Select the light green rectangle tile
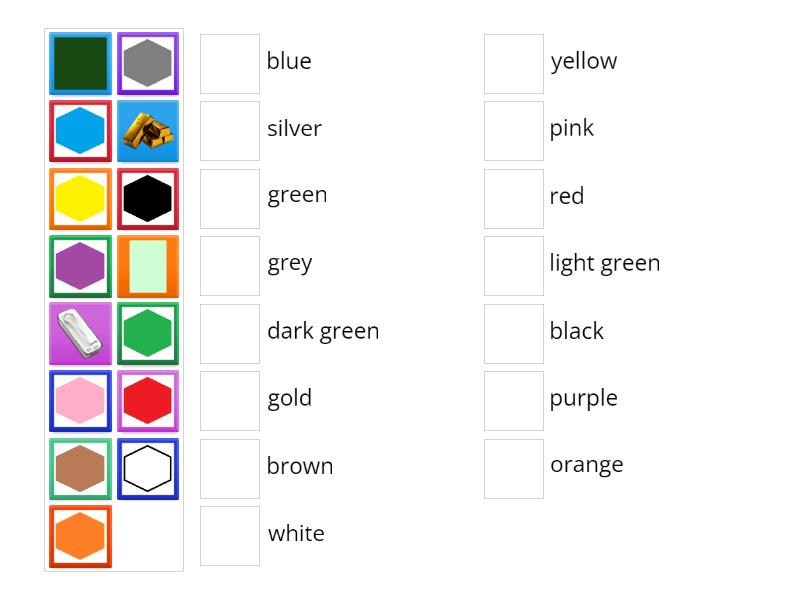Screen dimensions: 800x600 pos(148,266)
